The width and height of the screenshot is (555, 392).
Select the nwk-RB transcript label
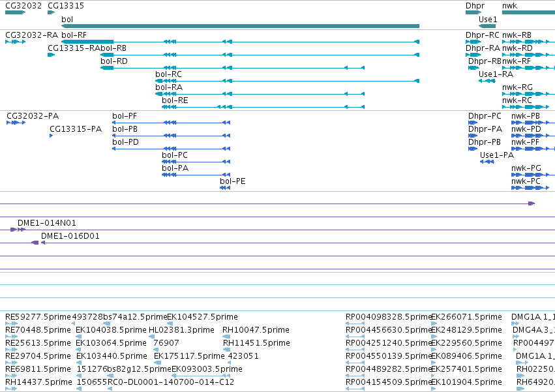pyautogui.click(x=517, y=35)
